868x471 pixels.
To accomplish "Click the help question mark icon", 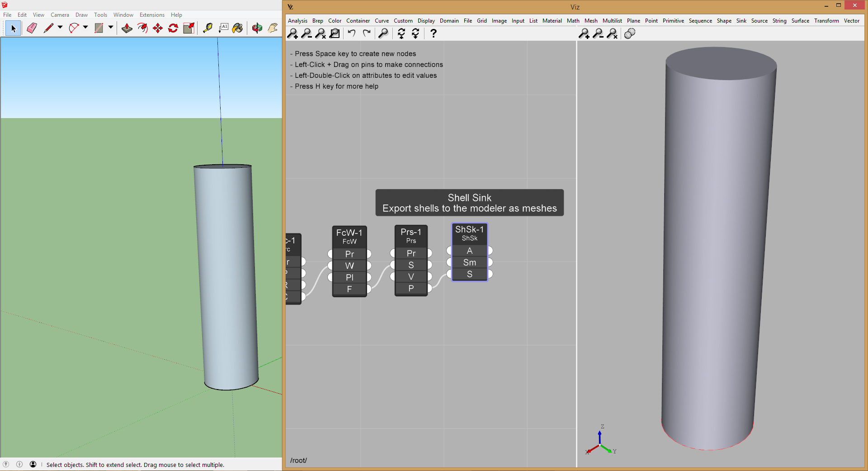I will (x=433, y=33).
